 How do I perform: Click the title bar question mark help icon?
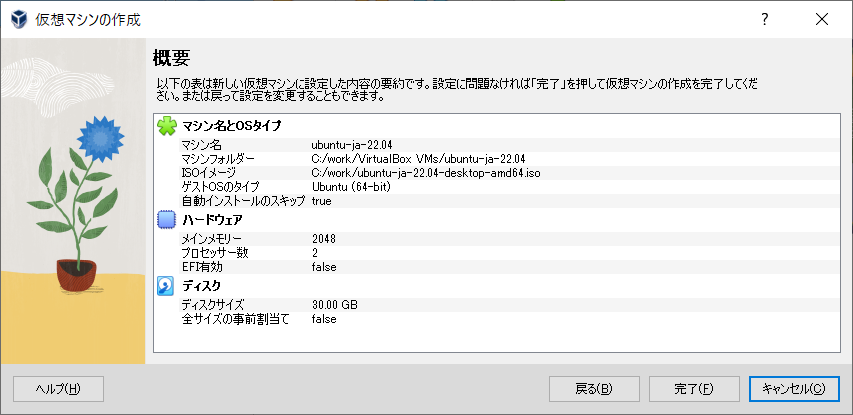click(765, 19)
